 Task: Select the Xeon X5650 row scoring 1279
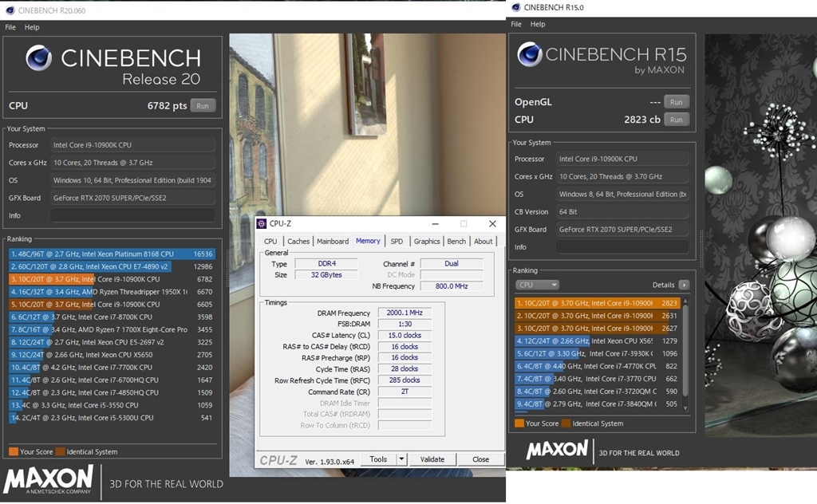point(597,341)
